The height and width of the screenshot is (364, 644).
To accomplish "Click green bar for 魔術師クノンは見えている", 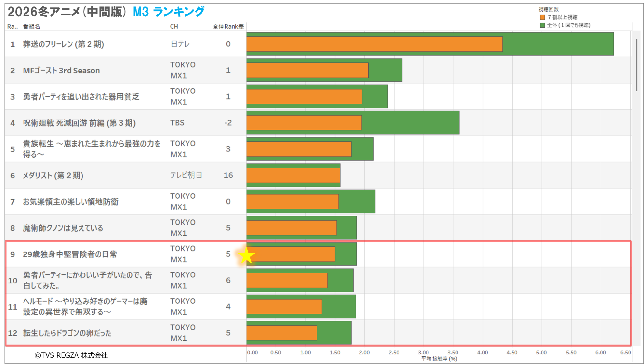I will [x=347, y=228].
